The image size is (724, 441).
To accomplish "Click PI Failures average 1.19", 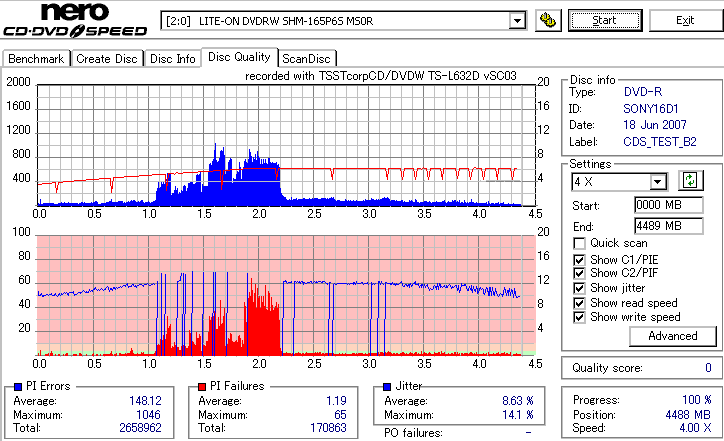I will [x=336, y=401].
